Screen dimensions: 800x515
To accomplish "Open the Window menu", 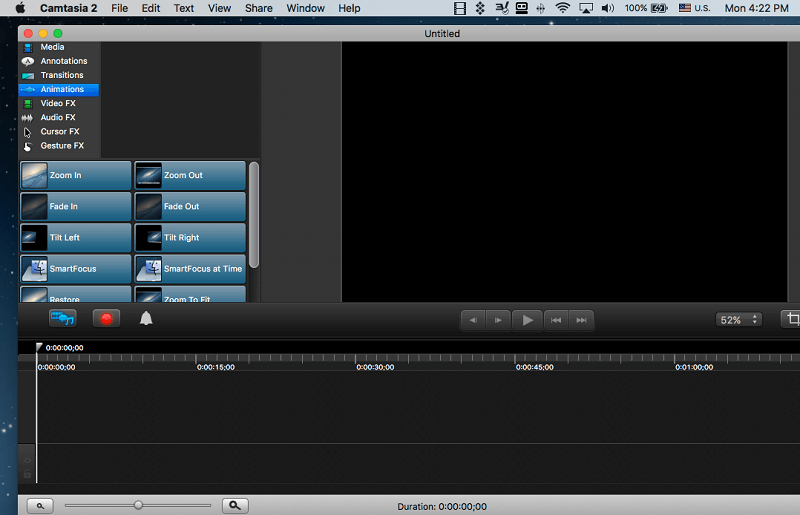I will coord(305,8).
